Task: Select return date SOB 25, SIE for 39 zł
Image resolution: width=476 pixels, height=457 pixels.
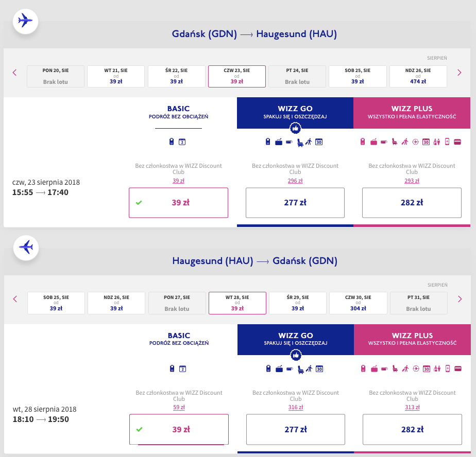Action: [56, 303]
